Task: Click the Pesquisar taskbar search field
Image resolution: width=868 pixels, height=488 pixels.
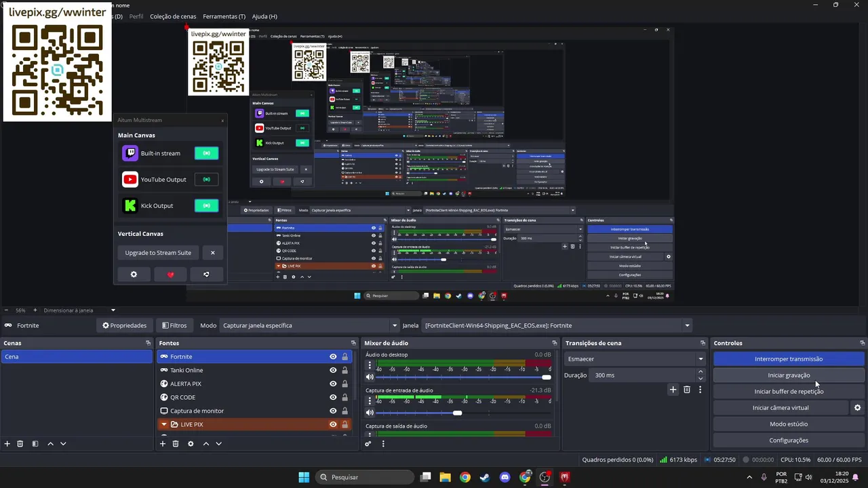Action: [x=365, y=477]
